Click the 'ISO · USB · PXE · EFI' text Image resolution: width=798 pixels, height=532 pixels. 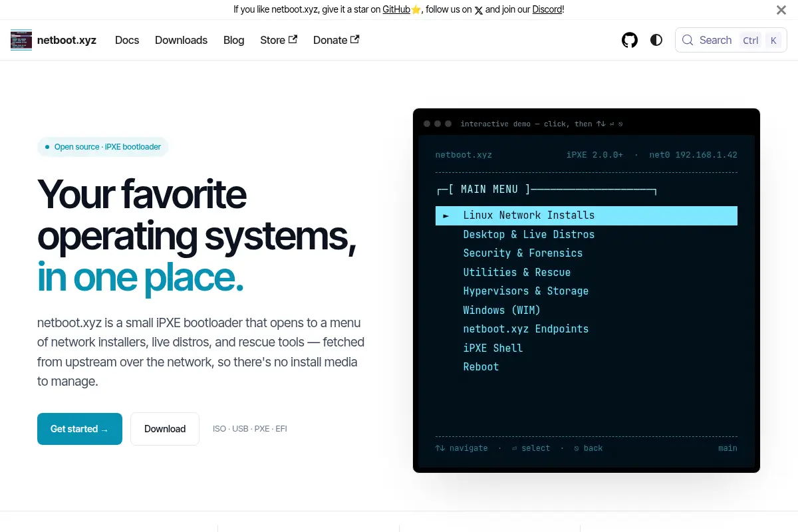249,429
